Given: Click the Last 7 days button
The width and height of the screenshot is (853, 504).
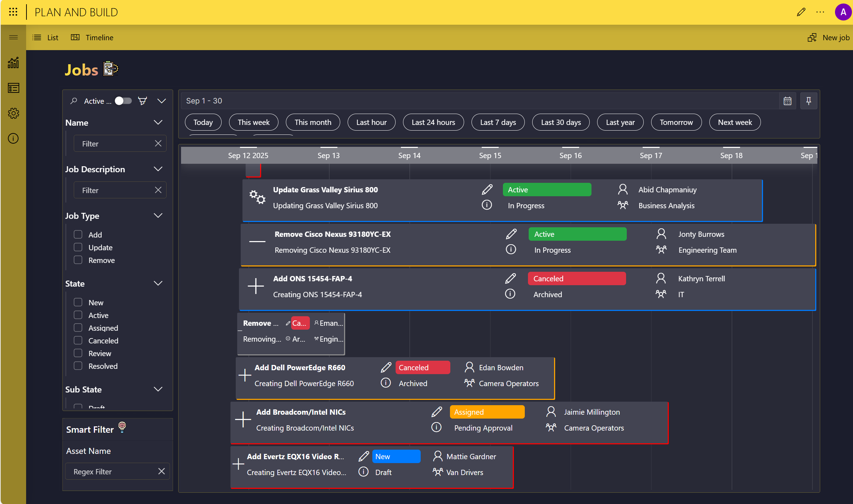Looking at the screenshot, I should 498,122.
